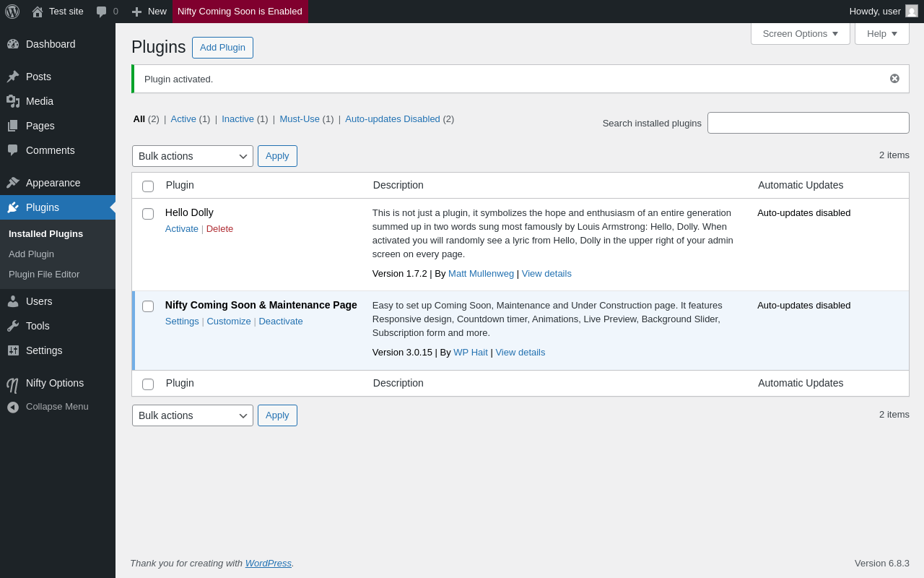Click the Dashboard gauge icon
The height and width of the screenshot is (578, 924).
pos(13,44)
